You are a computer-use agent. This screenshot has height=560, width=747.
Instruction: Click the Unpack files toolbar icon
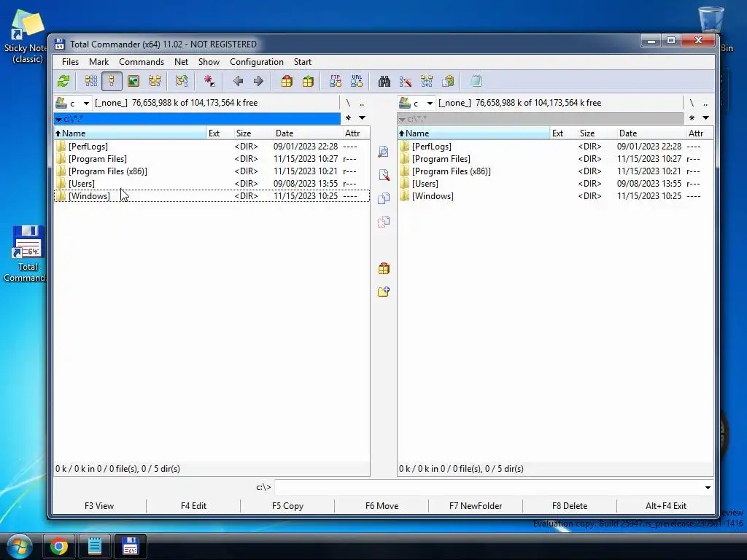click(x=309, y=81)
